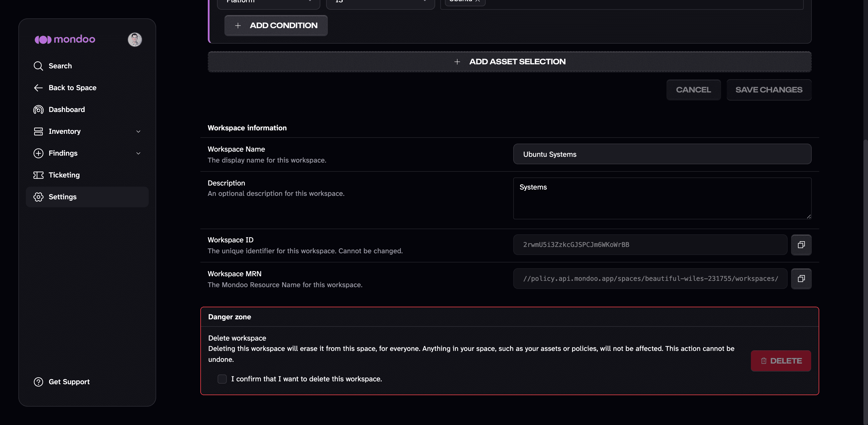Click the Dashboard radar icon

[38, 109]
